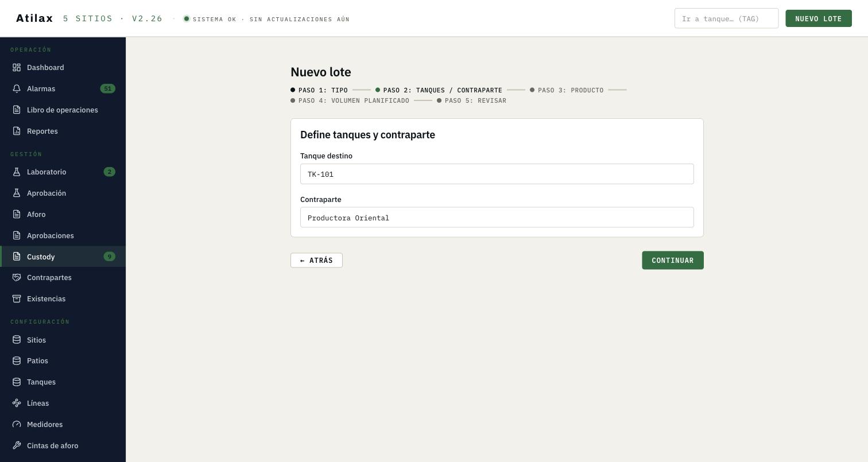868x462 pixels.
Task: Select Tanques under Configuración
Action: coord(63,382)
